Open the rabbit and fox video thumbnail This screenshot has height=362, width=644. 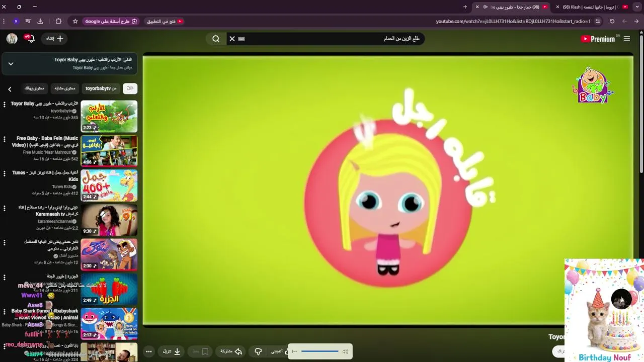[109, 116]
